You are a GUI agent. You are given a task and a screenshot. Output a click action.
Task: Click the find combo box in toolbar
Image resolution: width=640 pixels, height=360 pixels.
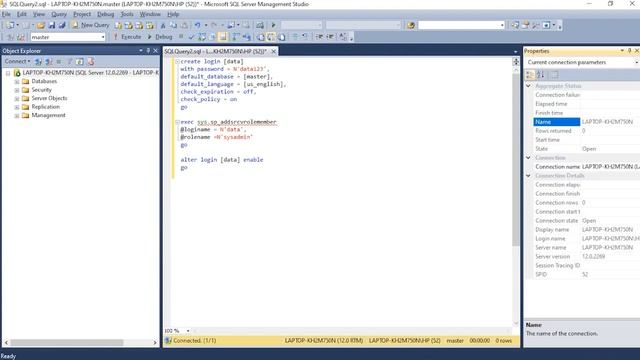(x=461, y=25)
